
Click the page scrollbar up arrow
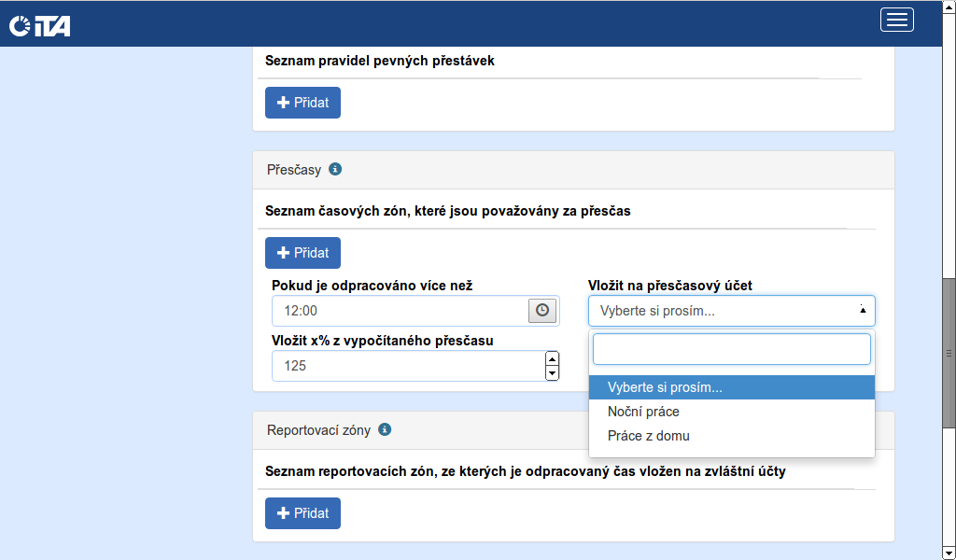point(949,7)
